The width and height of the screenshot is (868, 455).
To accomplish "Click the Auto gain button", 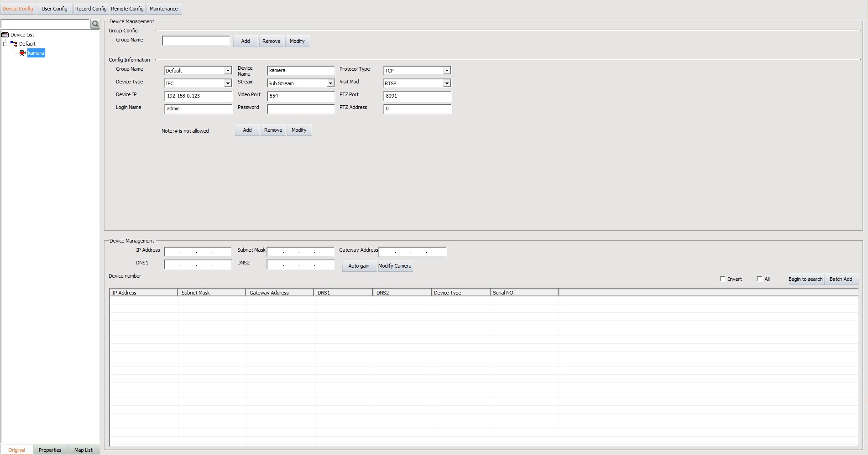I will pos(359,266).
